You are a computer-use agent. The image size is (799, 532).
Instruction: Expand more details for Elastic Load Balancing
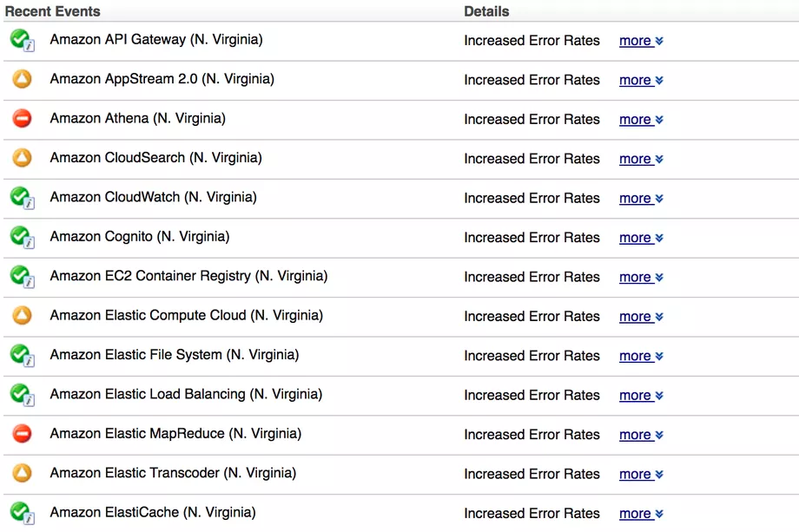[x=641, y=395]
